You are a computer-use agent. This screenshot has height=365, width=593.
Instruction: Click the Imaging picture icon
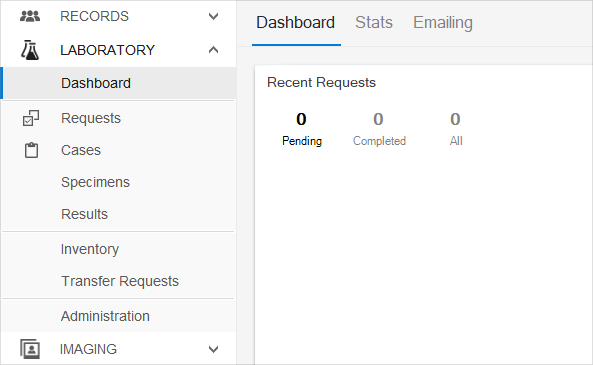pos(30,349)
